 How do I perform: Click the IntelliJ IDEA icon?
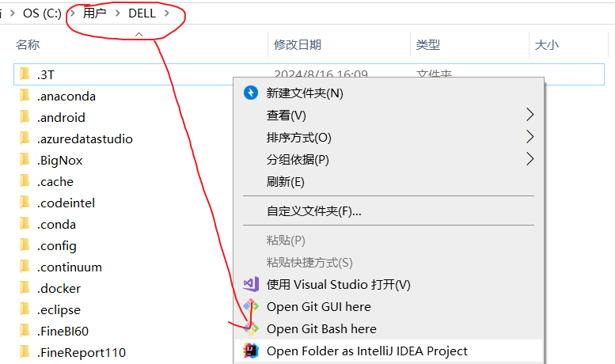tap(251, 351)
